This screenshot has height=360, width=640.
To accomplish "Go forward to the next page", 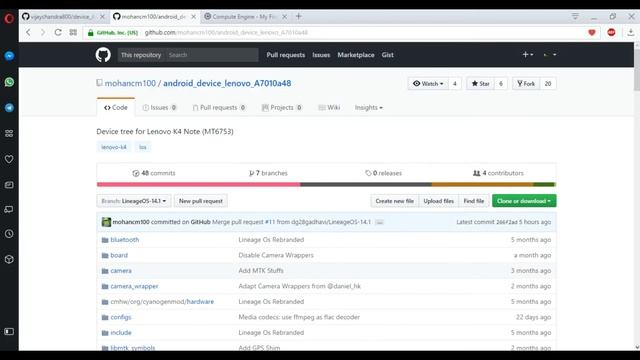I will pyautogui.click(x=43, y=32).
